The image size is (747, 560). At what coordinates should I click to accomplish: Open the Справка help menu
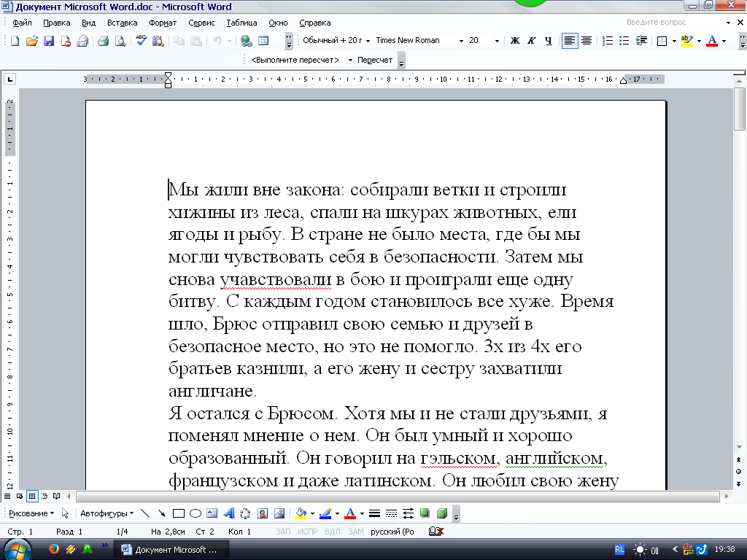coord(315,23)
